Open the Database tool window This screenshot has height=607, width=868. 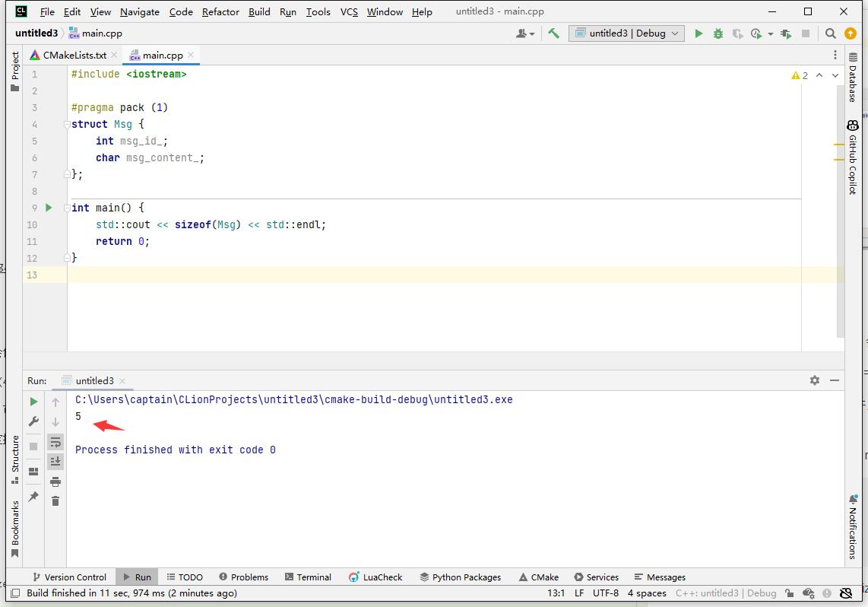pyautogui.click(x=853, y=77)
